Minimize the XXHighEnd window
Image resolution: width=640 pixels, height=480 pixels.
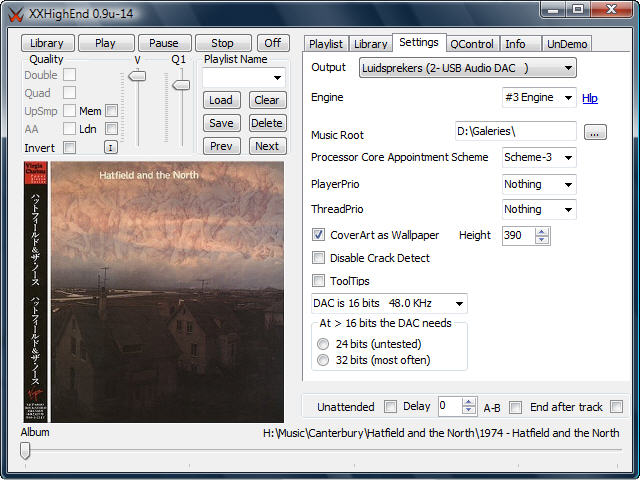point(553,10)
